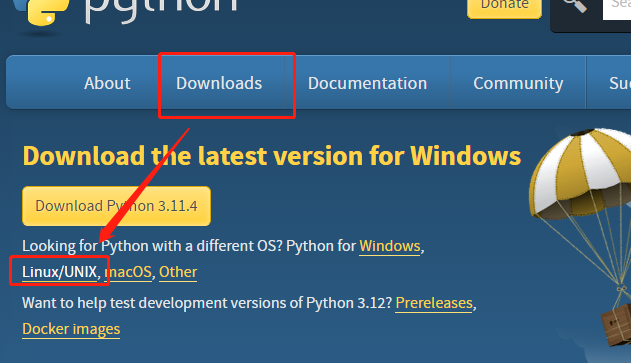The image size is (631, 363).
Task: Focus the search input field
Action: (x=617, y=8)
